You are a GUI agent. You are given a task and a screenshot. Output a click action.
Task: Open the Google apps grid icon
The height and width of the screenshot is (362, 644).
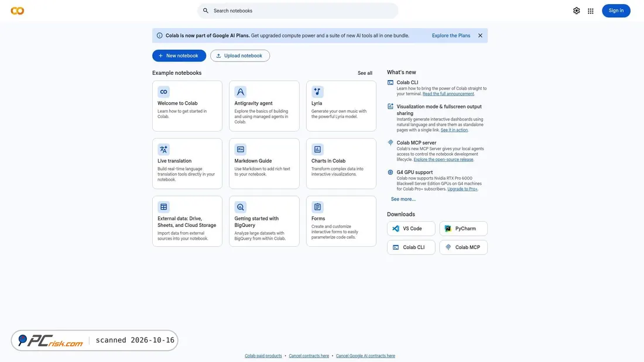(590, 11)
